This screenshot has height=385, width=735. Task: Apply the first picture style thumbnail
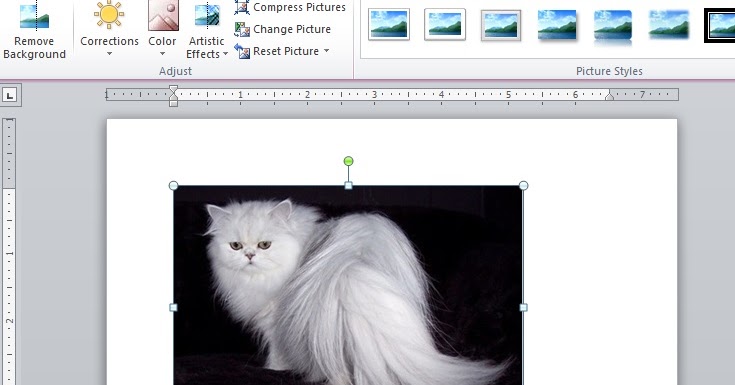[389, 24]
